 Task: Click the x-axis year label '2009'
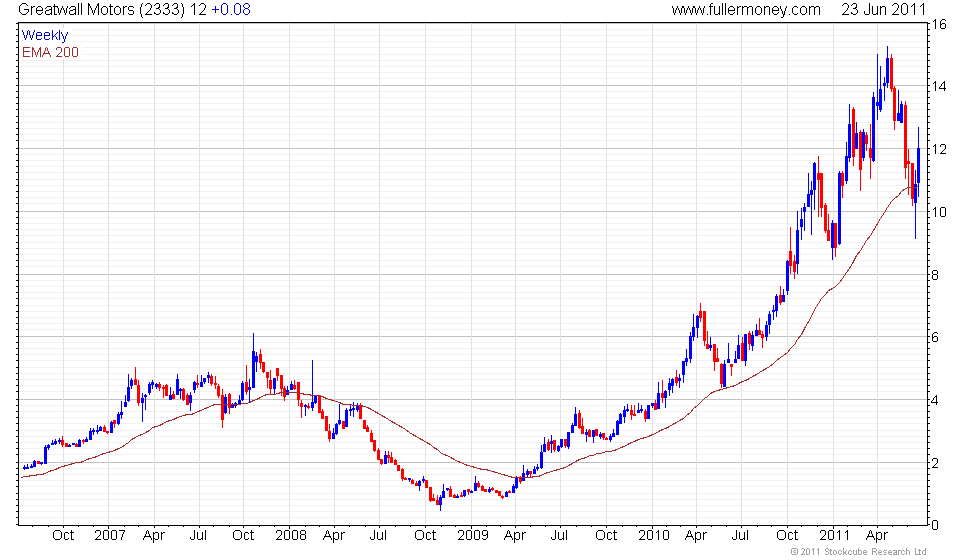472,536
